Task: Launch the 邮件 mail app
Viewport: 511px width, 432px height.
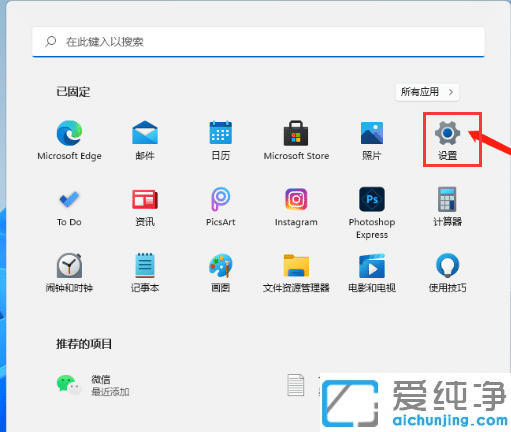Action: click(x=145, y=140)
